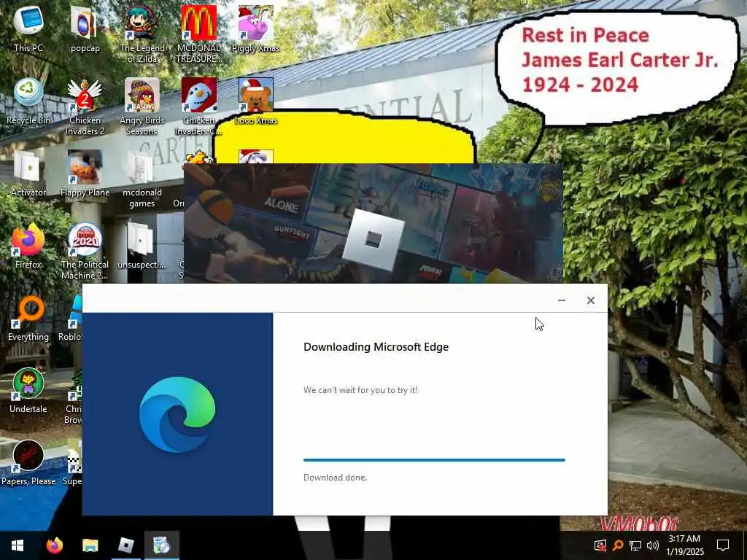
Task: Open the Windows Start menu
Action: 18,545
